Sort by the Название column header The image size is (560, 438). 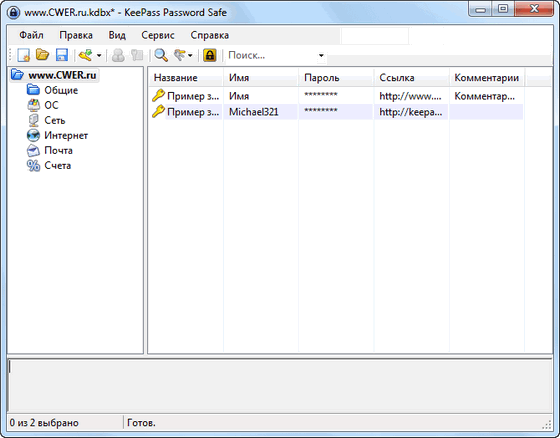point(186,78)
